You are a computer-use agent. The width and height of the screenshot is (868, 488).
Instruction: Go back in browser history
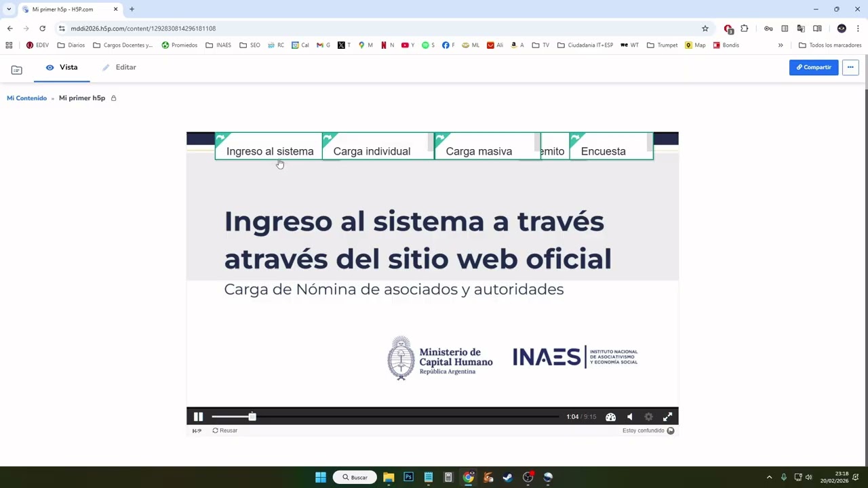pos(9,28)
